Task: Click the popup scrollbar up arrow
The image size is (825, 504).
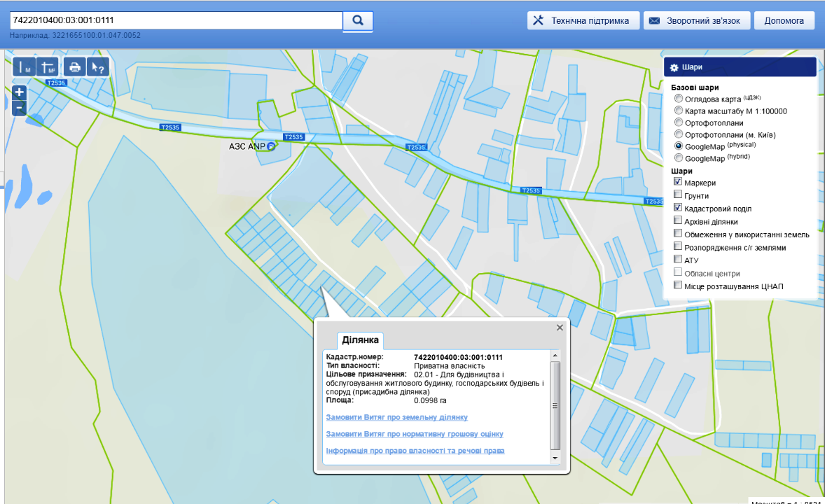Action: click(x=555, y=356)
